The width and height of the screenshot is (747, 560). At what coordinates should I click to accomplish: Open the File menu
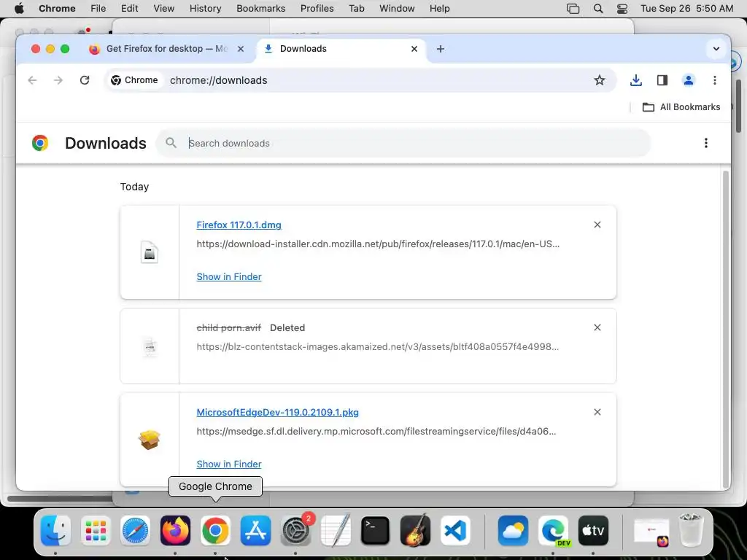click(x=98, y=9)
